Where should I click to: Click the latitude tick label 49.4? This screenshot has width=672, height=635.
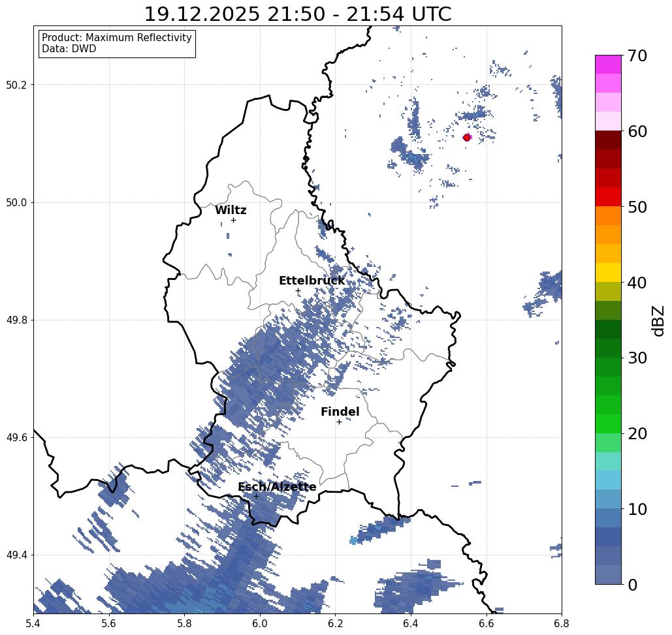16,555
